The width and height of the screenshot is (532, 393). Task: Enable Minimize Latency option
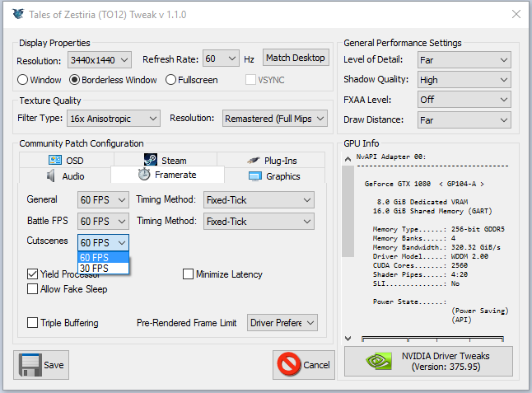click(188, 274)
